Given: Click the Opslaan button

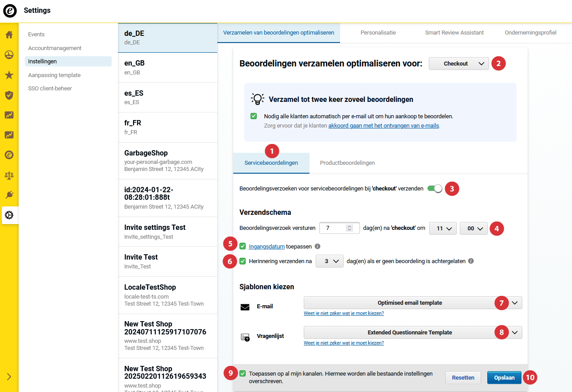Looking at the screenshot, I should coord(504,378).
